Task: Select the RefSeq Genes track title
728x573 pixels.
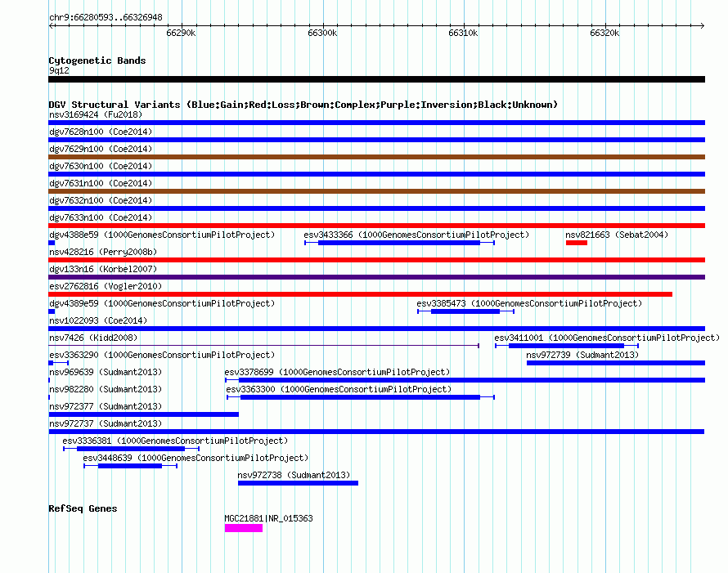Action: point(83,508)
